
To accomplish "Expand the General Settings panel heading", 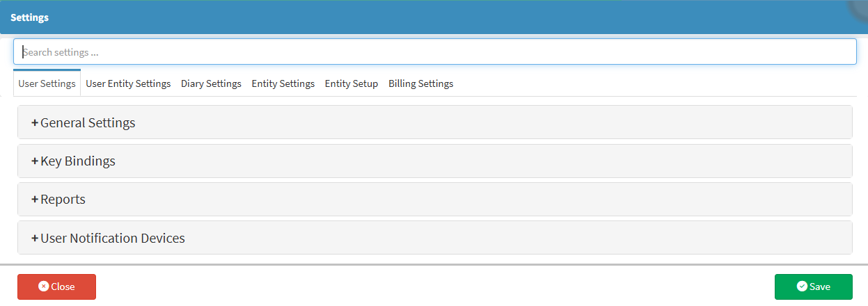I will point(88,123).
